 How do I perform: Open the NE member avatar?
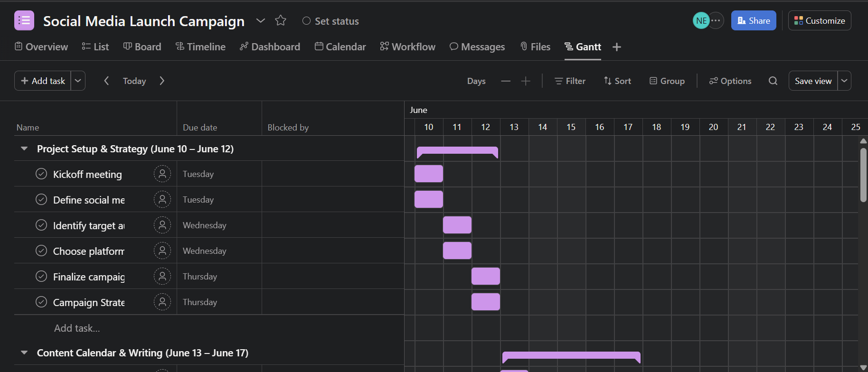[701, 20]
